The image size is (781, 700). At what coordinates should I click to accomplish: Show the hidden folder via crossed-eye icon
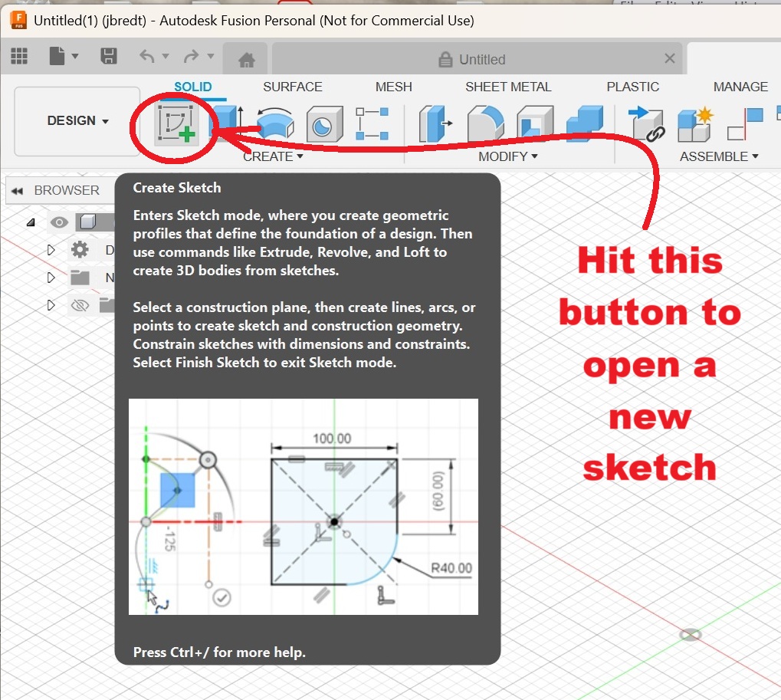point(80,305)
